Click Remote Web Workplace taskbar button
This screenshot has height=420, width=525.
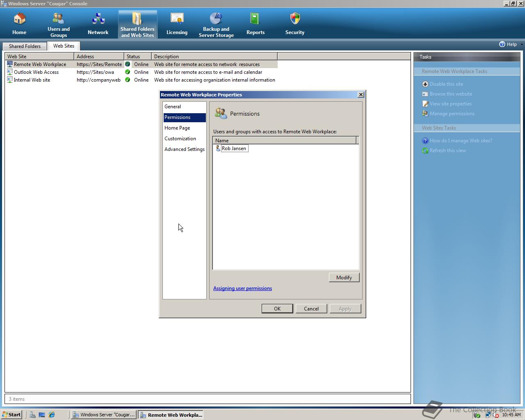171,415
